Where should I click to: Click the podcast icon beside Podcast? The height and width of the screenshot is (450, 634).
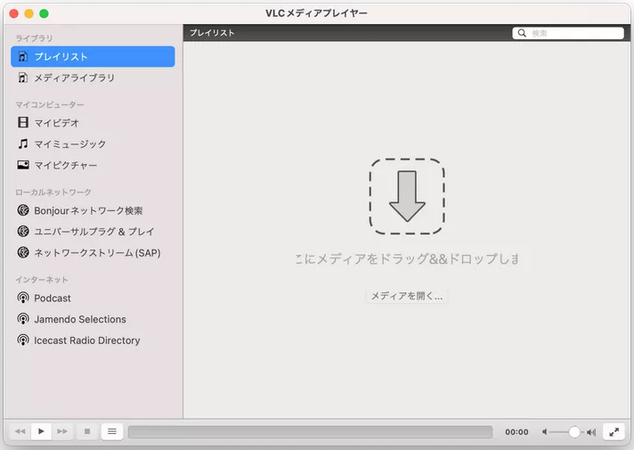(x=23, y=298)
